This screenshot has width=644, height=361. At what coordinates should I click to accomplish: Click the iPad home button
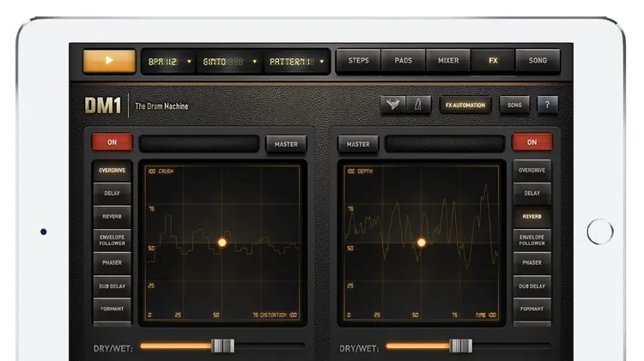coord(600,232)
